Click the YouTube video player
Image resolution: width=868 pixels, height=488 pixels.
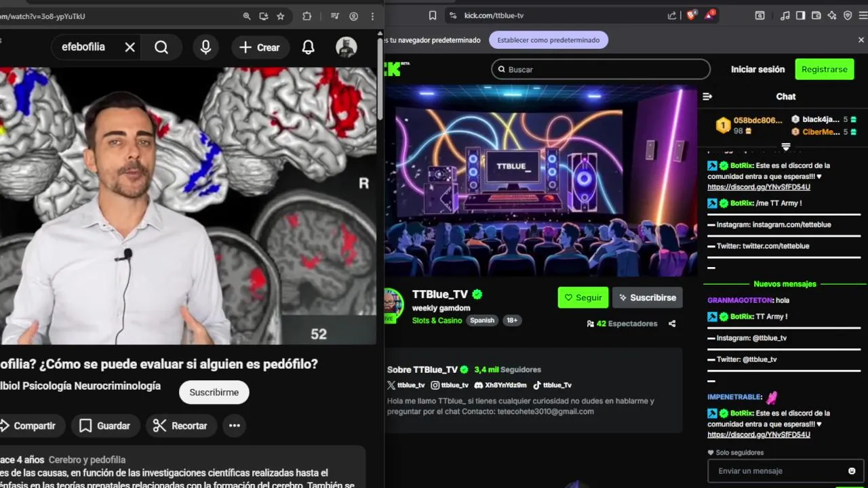[x=188, y=205]
